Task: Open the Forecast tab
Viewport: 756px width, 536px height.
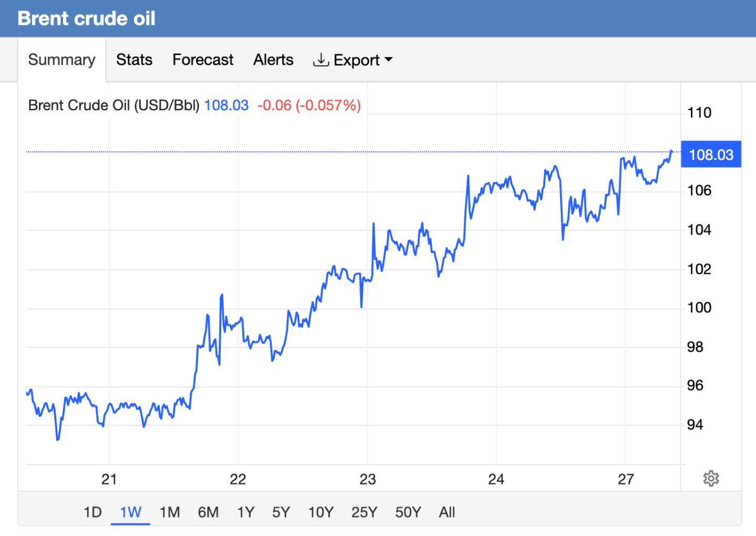Action: coord(203,60)
